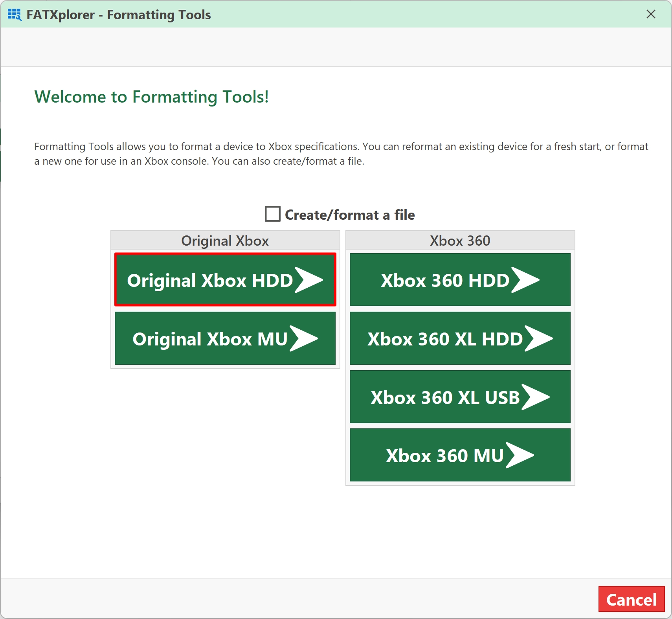Image resolution: width=672 pixels, height=619 pixels.
Task: Close the Formatting Tools window
Action: coord(651,14)
